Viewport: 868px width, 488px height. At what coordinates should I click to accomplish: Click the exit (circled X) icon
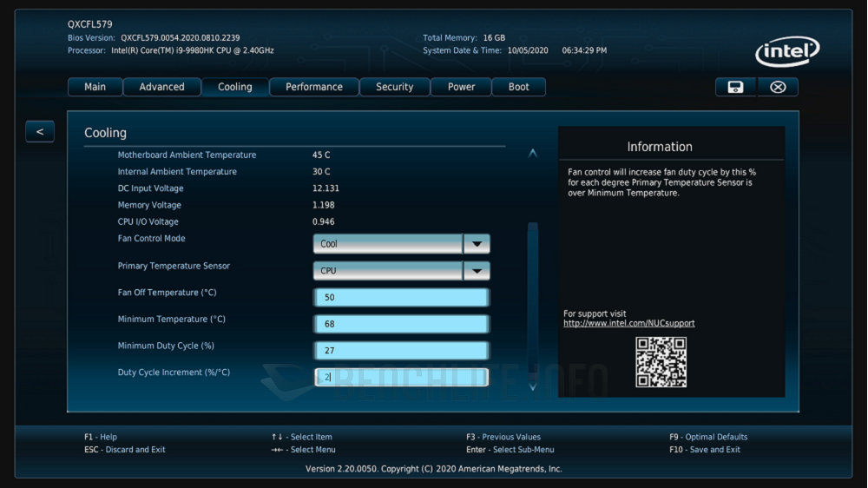[778, 87]
